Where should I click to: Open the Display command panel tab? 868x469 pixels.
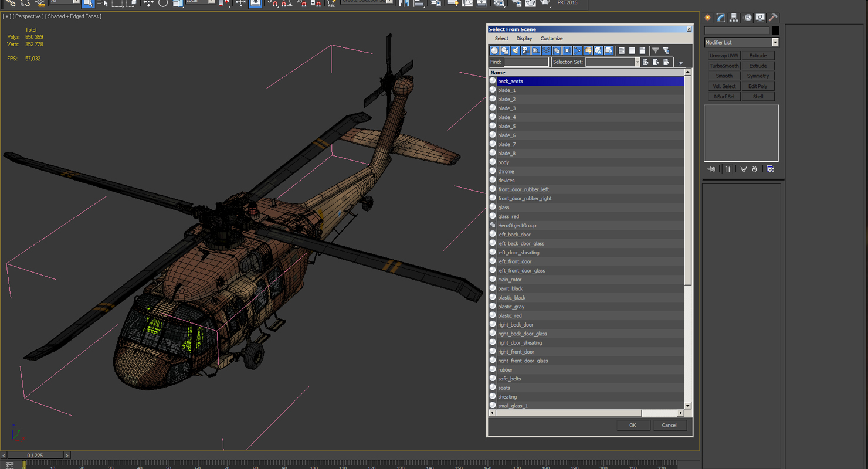point(760,18)
